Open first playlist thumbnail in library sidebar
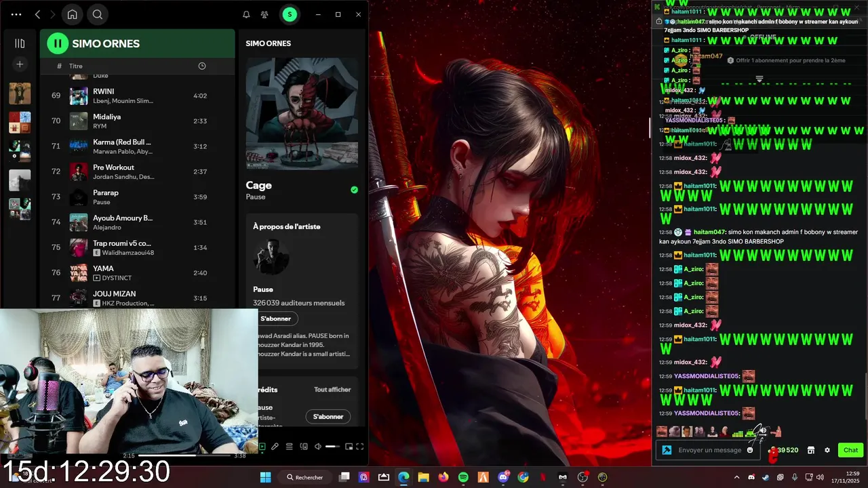The height and width of the screenshot is (488, 868). tap(20, 94)
